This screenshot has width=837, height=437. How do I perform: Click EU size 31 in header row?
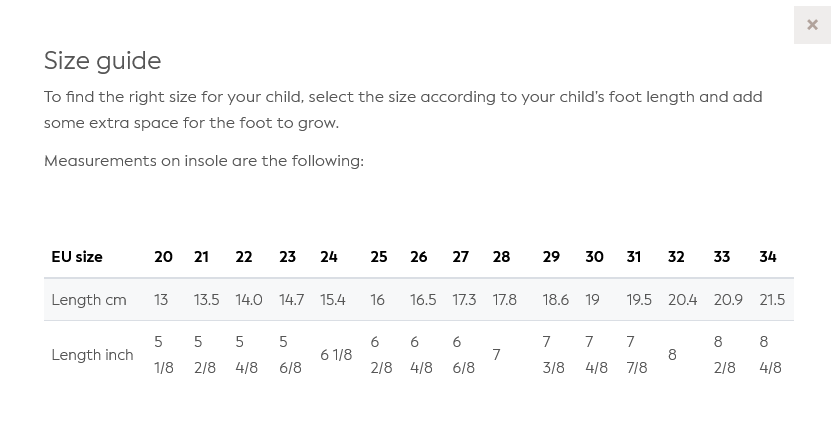coord(633,257)
